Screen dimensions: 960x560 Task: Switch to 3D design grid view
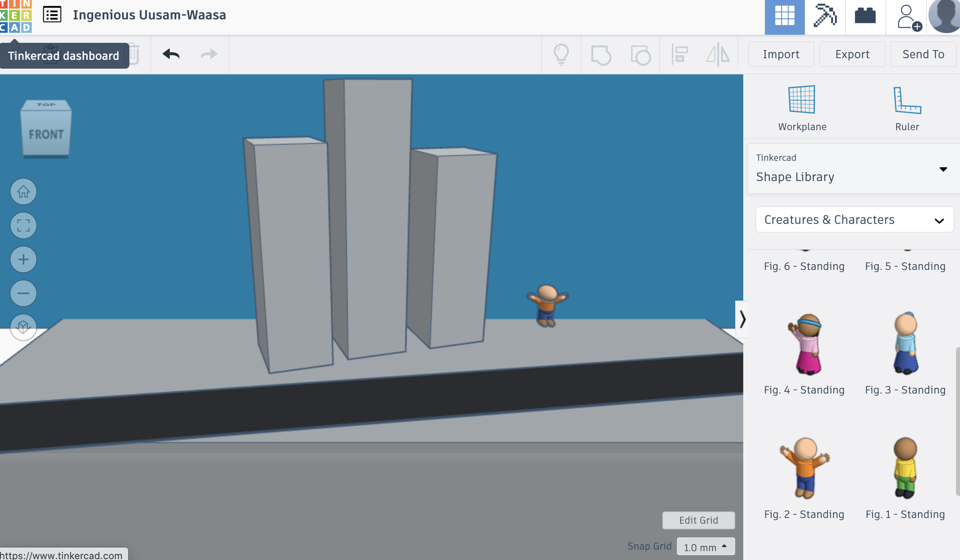(x=784, y=16)
